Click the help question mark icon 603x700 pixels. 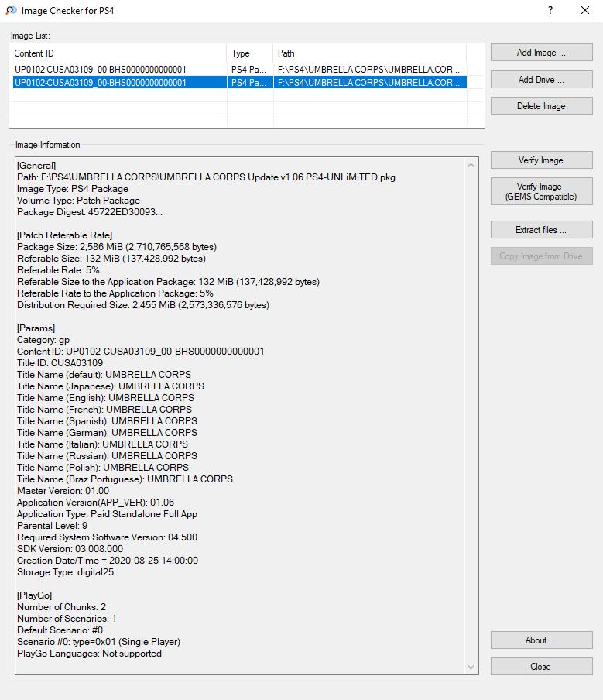550,10
